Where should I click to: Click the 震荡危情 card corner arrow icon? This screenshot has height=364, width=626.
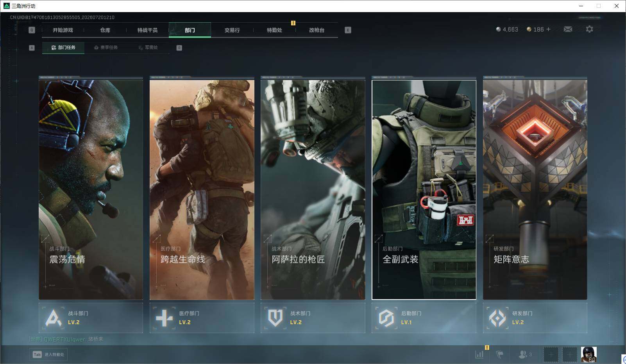[45, 238]
